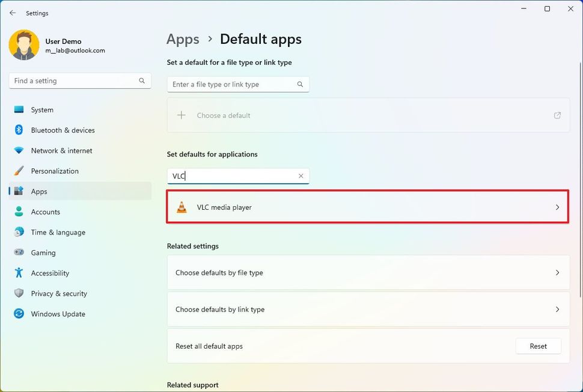
Task: Expand the VLC media player entry
Action: [x=367, y=207]
